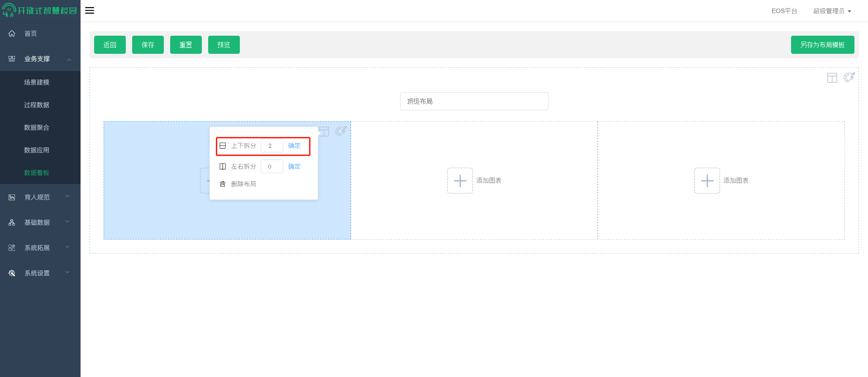Click the 左右拆分 vertical split icon

pos(223,166)
